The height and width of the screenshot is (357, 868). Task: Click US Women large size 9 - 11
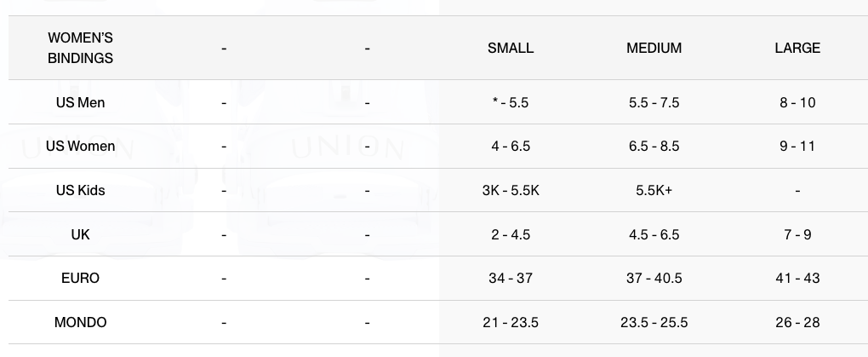[x=797, y=147]
